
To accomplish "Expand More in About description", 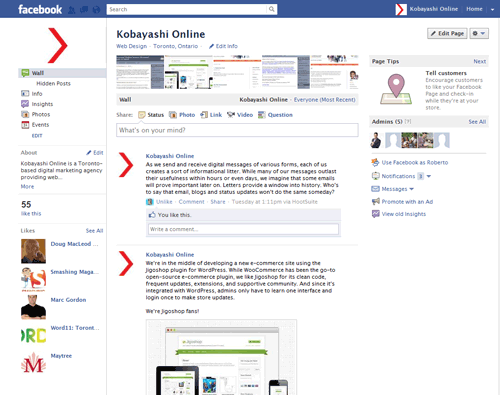I will coord(27,187).
